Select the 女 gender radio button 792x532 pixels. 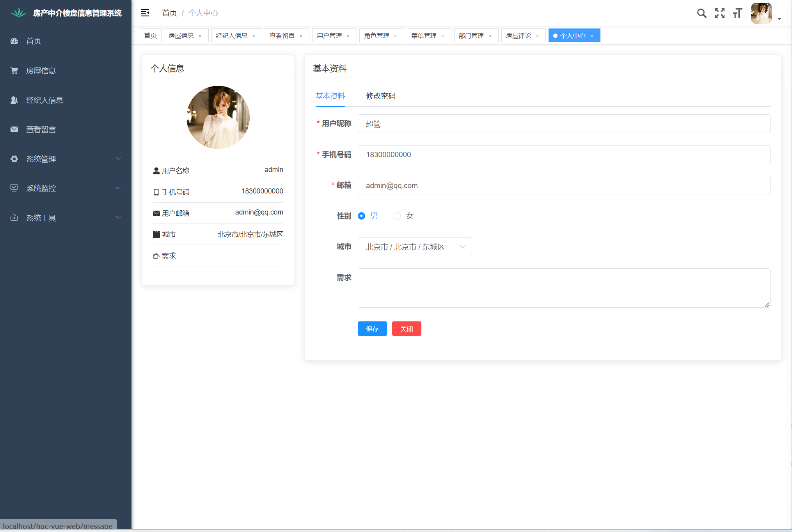pos(397,216)
